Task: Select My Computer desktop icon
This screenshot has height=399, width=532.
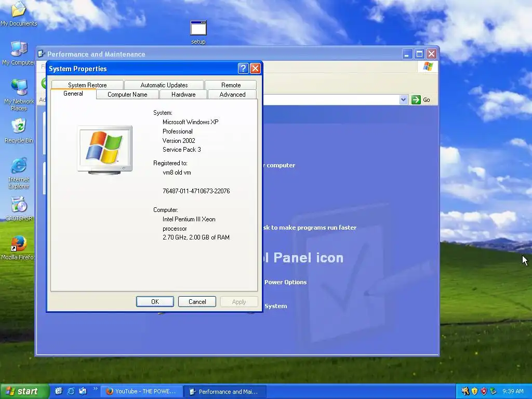Action: pos(19,53)
